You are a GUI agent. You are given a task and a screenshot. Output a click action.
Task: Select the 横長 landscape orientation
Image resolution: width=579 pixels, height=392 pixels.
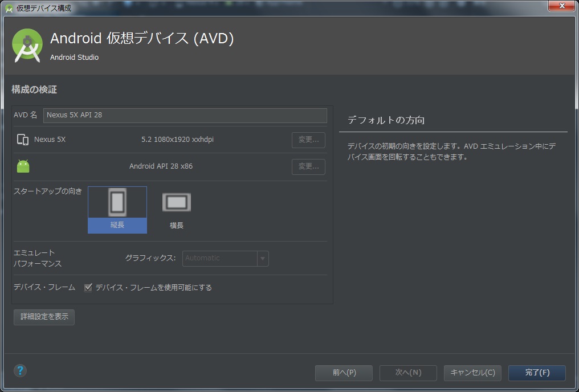[177, 210]
